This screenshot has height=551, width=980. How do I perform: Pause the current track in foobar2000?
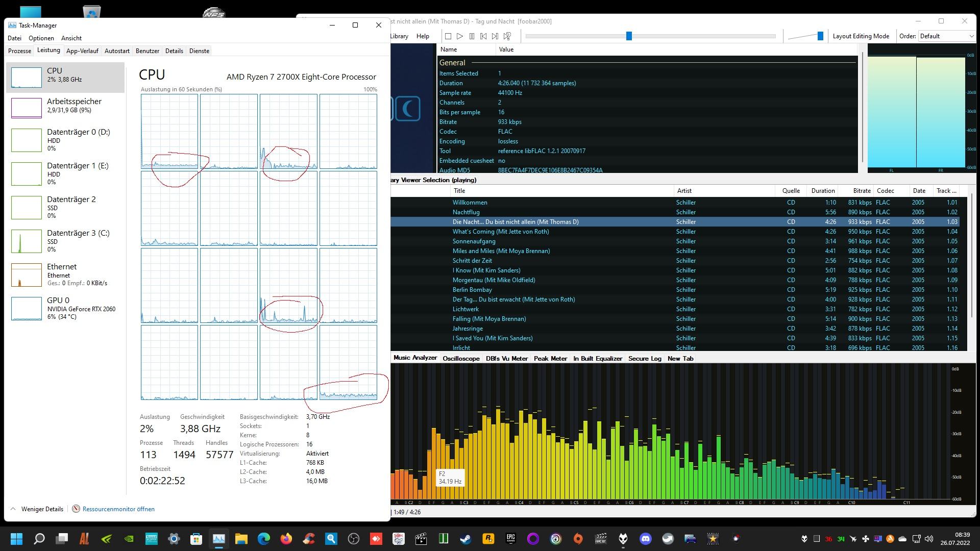click(x=472, y=36)
